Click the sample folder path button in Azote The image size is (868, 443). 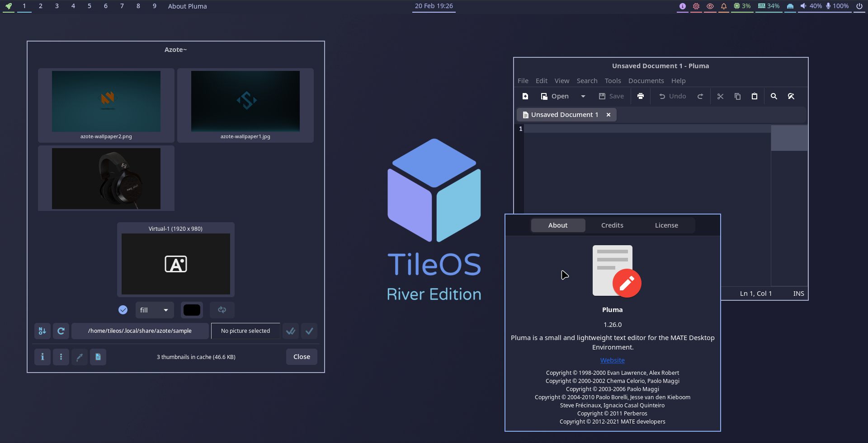[140, 331]
